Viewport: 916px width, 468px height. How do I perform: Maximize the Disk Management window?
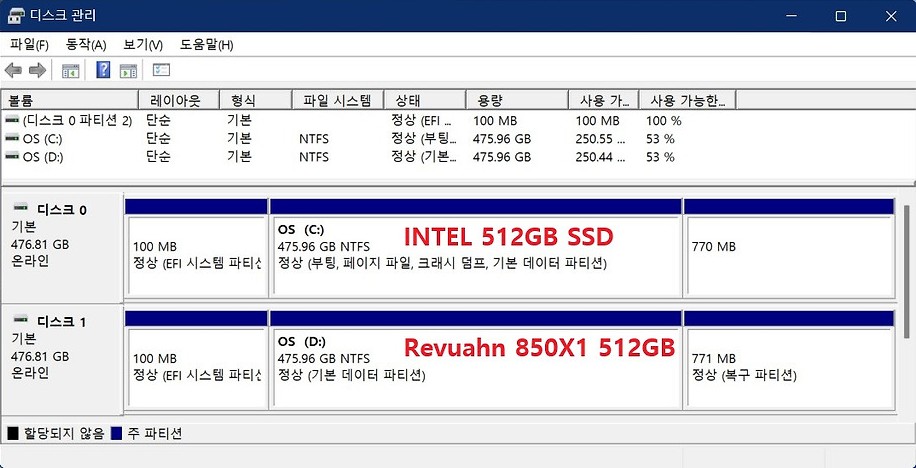point(841,16)
